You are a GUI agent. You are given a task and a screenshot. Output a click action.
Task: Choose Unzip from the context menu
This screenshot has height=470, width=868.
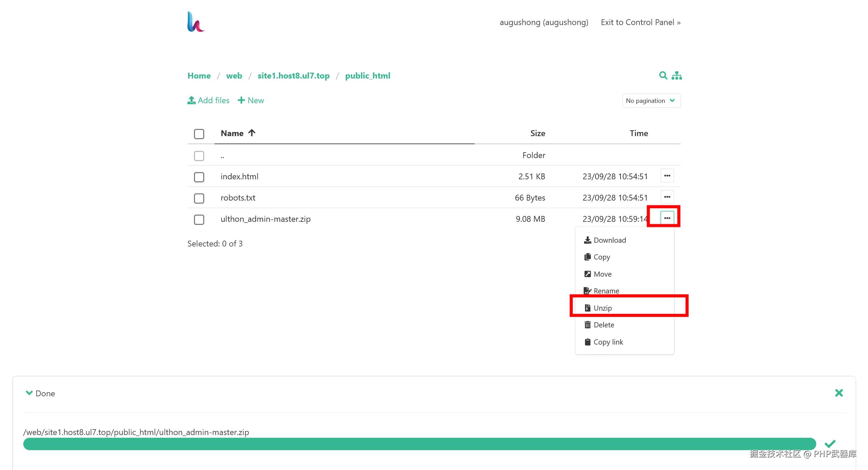(602, 308)
